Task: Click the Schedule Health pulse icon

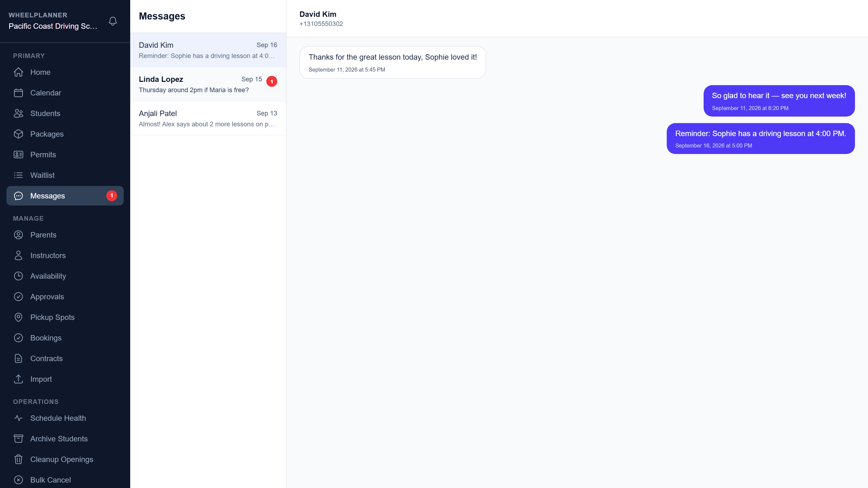Action: [18, 418]
